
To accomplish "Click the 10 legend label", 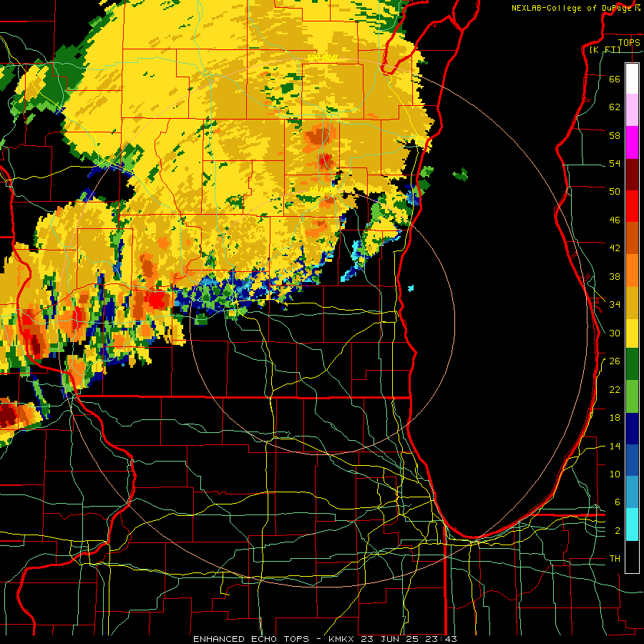I will 615,474.
